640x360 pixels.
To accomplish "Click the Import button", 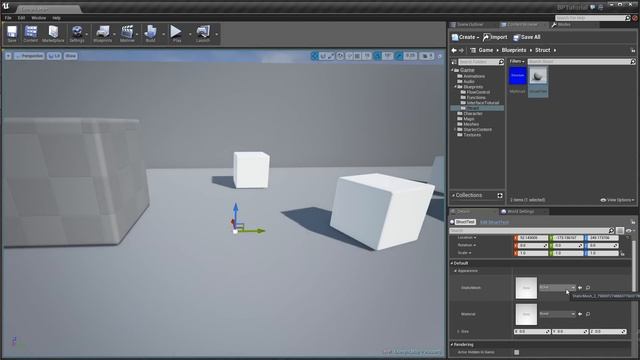I will [x=495, y=37].
